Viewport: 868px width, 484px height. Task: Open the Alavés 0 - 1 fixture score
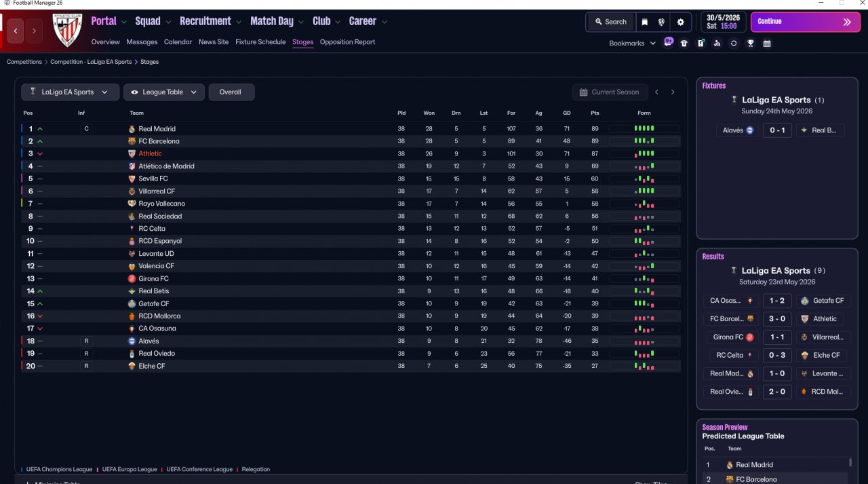(x=776, y=130)
